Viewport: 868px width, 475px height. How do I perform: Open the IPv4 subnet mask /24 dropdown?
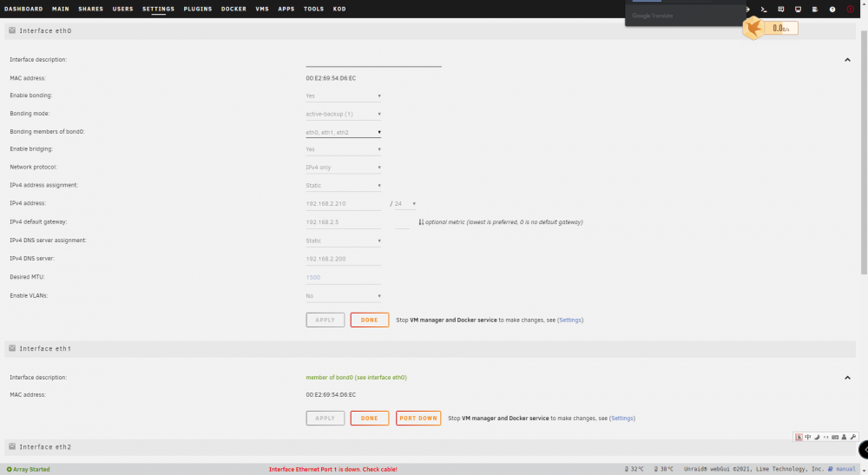(404, 204)
